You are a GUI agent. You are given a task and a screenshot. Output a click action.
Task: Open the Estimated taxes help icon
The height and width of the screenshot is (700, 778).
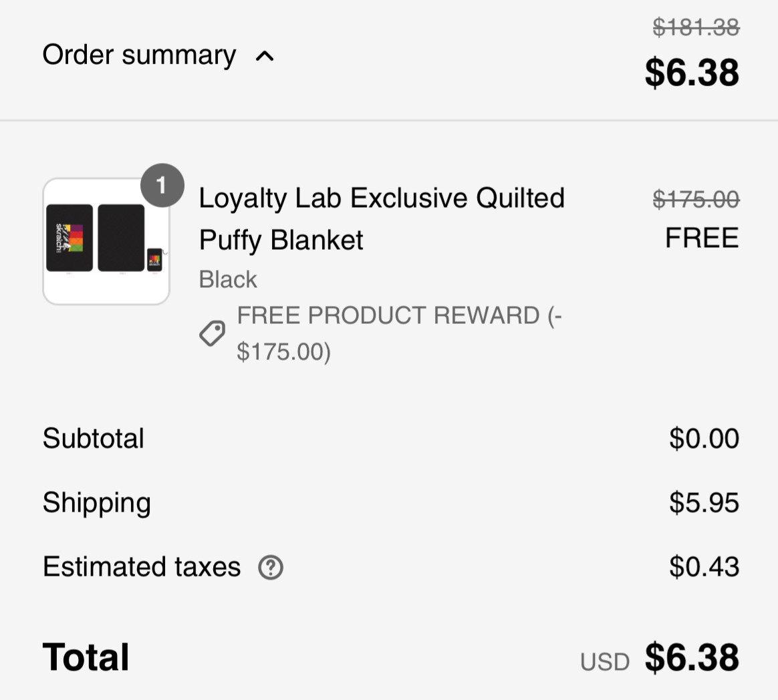(x=271, y=567)
